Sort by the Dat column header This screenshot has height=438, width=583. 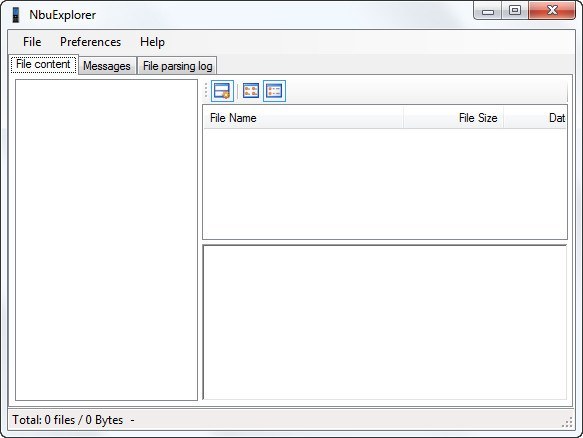click(535, 118)
